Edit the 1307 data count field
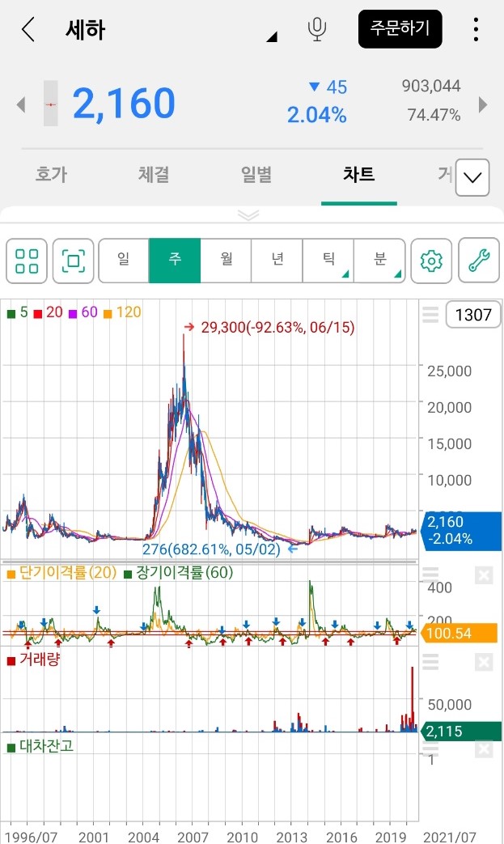 [473, 314]
